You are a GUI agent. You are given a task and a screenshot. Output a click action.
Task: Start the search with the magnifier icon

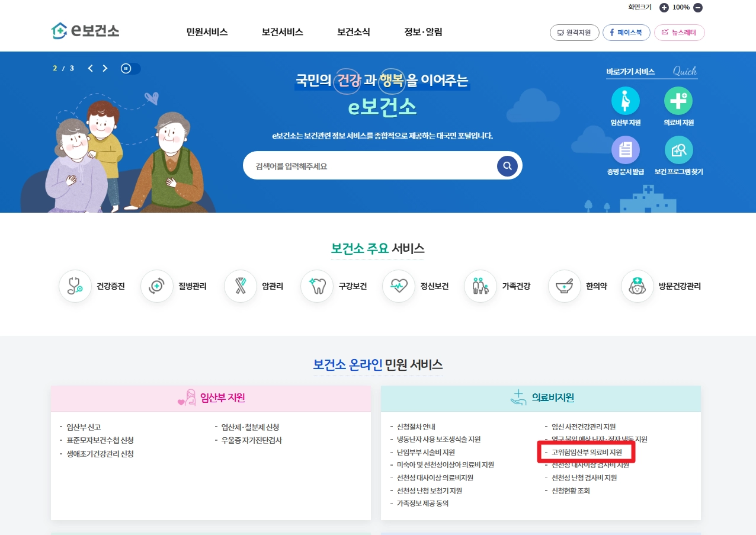coord(507,165)
